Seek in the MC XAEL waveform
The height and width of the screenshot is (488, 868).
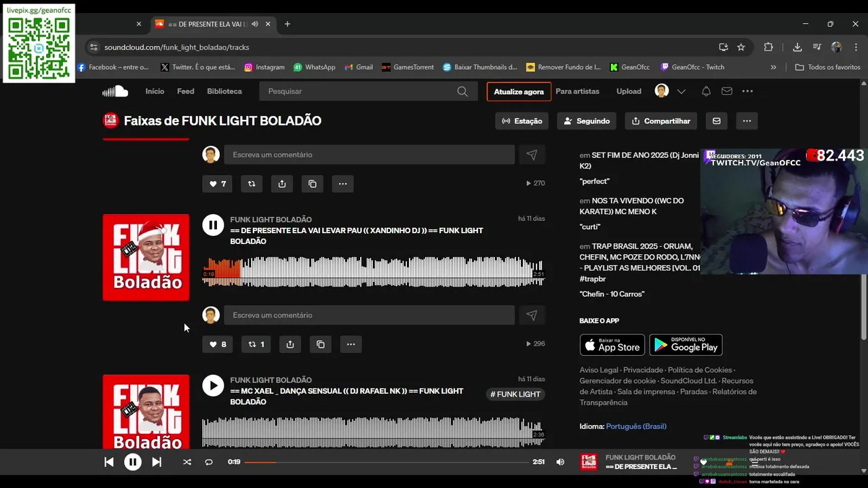click(373, 432)
